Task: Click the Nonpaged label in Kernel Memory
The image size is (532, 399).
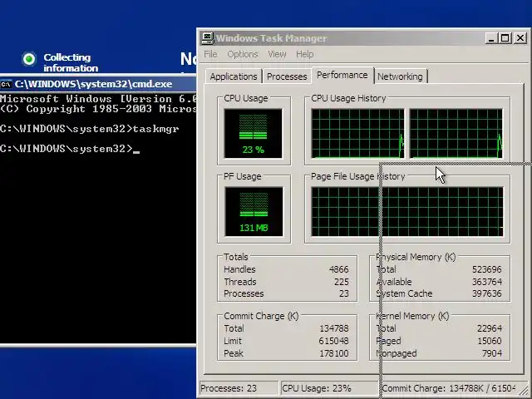Action: click(397, 353)
